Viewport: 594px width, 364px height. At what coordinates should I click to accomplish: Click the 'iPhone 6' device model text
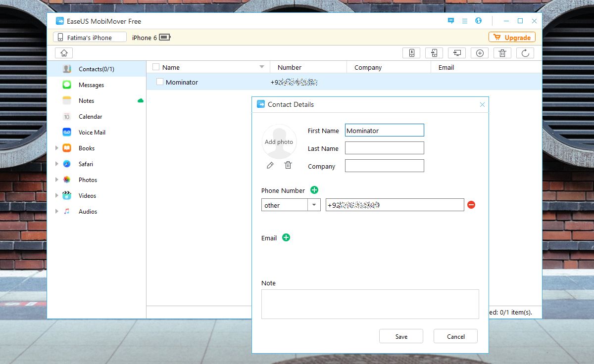click(x=145, y=38)
